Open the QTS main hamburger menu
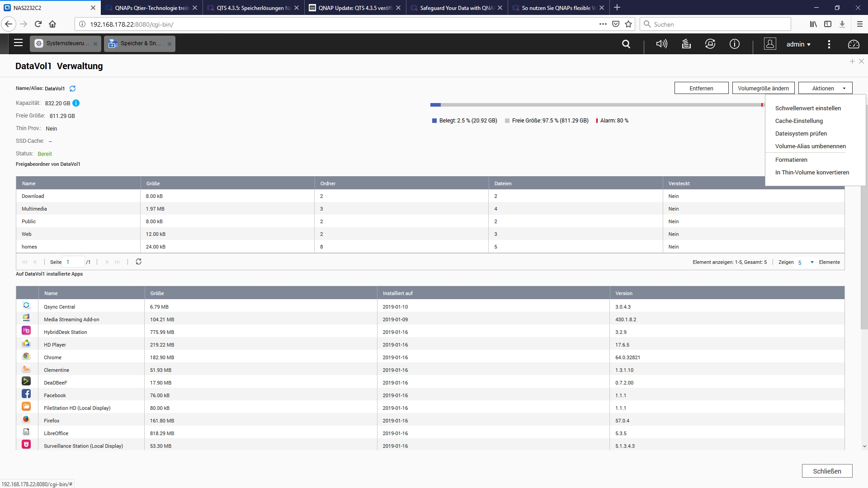The height and width of the screenshot is (488, 868). 18,43
